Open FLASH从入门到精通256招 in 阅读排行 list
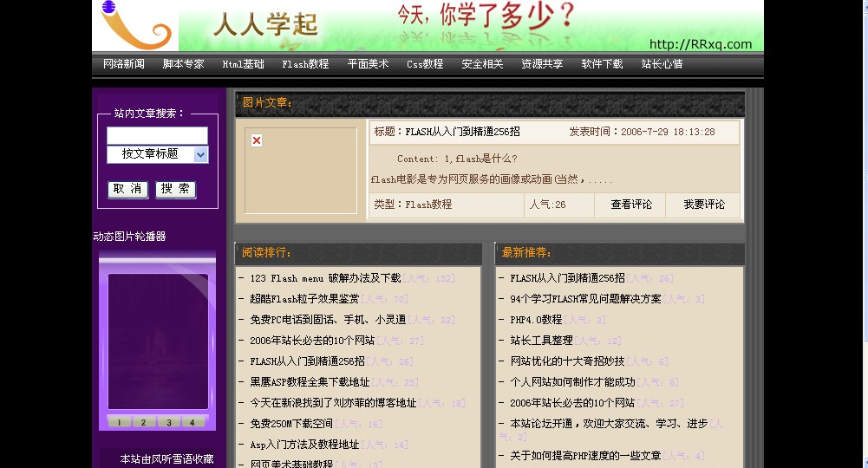The width and height of the screenshot is (868, 468). [x=307, y=361]
